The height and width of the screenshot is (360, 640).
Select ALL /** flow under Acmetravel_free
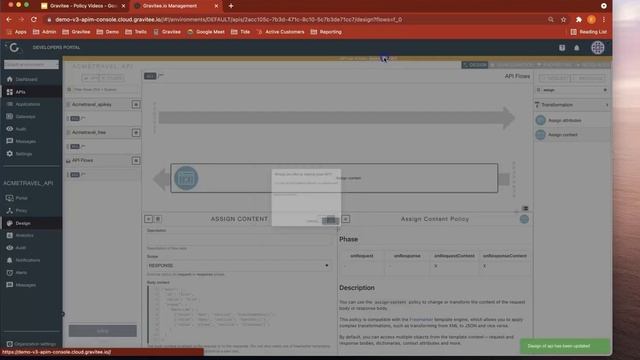[103, 146]
